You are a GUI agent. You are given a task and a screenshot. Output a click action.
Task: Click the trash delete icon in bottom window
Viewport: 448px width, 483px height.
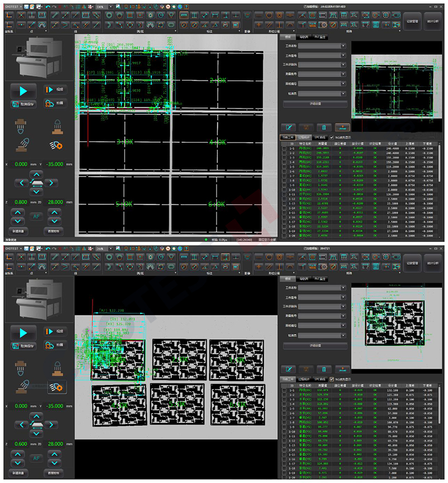tap(324, 369)
